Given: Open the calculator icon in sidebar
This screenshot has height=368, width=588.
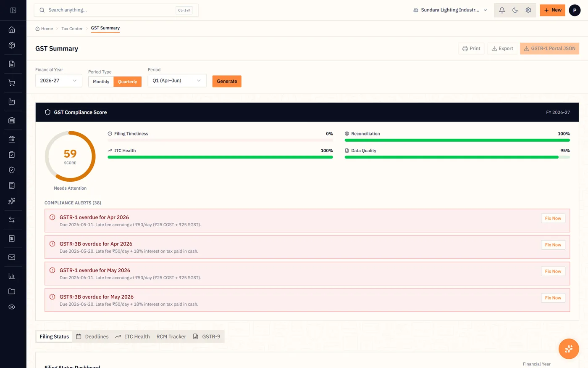Looking at the screenshot, I should click(x=12, y=185).
